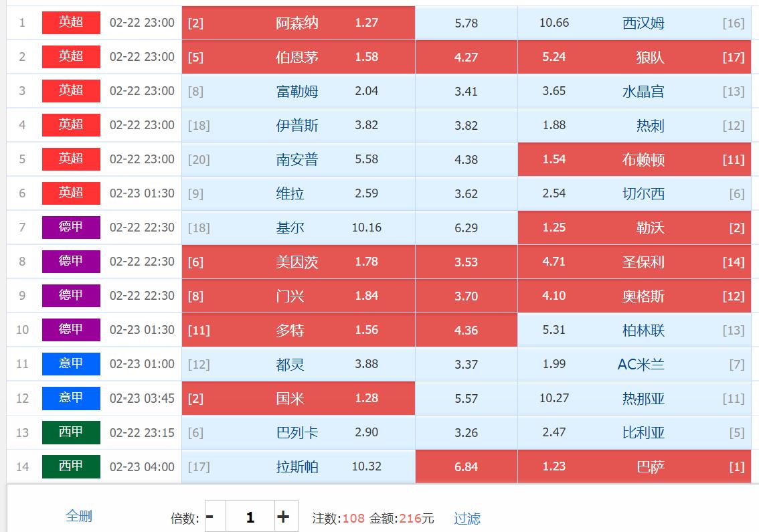Screen dimensions: 759x532
Task: Select draw odds 3.37 in row 11
Action: [x=466, y=364]
